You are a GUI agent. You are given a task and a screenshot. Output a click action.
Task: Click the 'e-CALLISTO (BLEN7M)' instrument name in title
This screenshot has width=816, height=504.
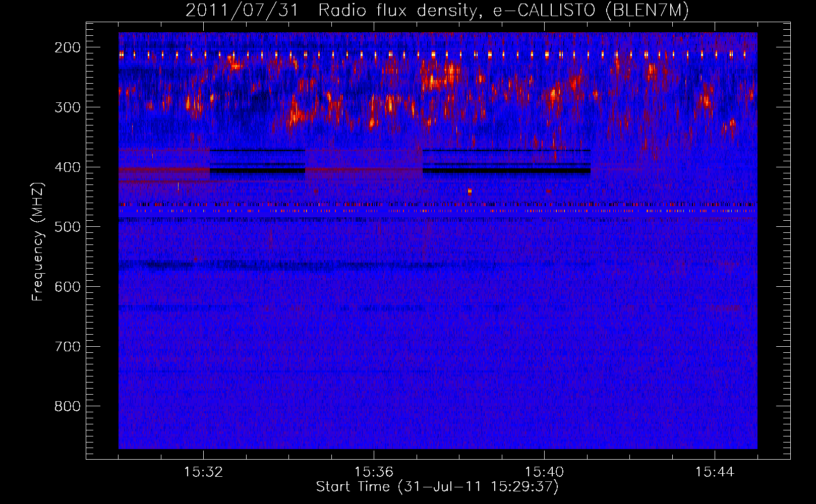pos(591,11)
